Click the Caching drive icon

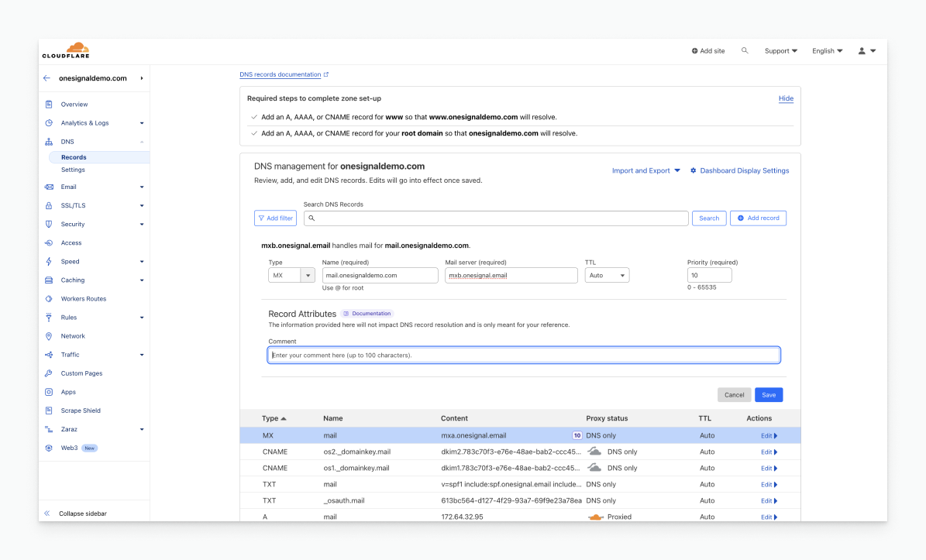(49, 280)
